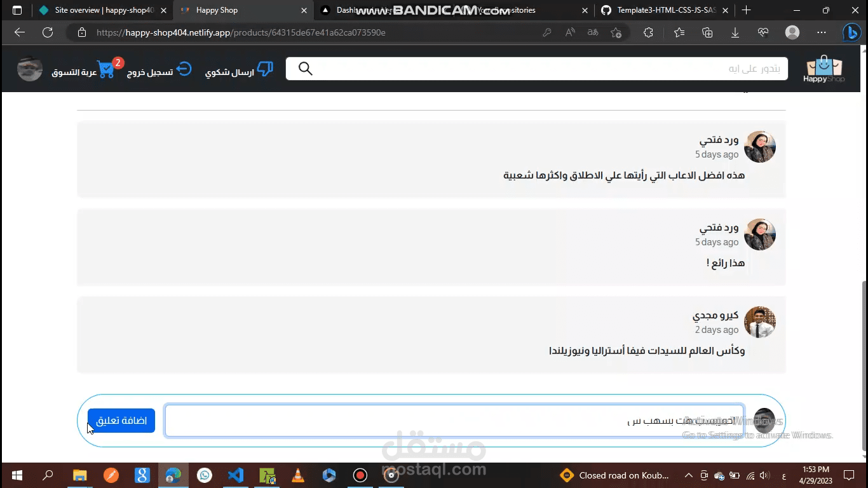Focus the comment text input
Screen dimensions: 868x488
coord(454,421)
